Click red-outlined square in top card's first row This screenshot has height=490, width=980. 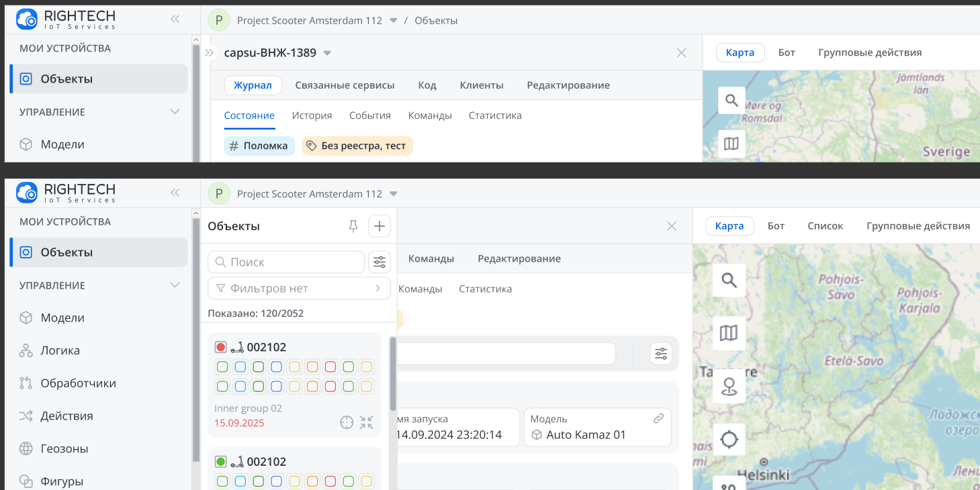330,366
